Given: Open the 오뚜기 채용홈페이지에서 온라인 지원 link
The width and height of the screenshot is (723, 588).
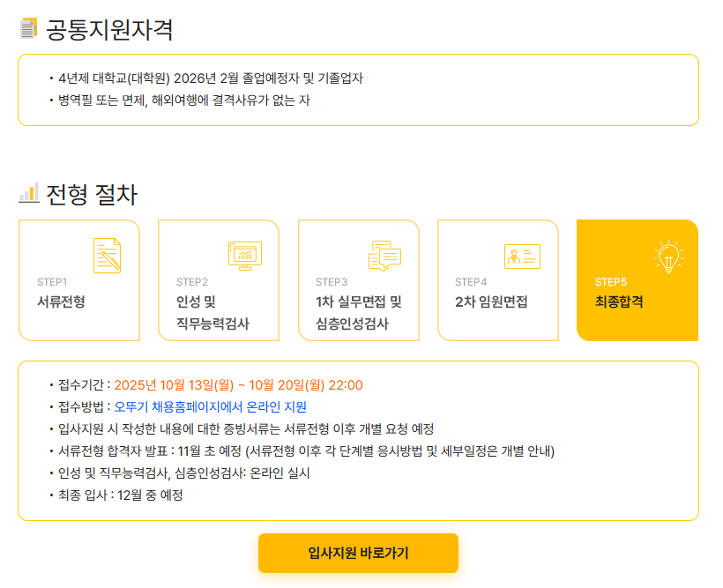Looking at the screenshot, I should coord(210,406).
